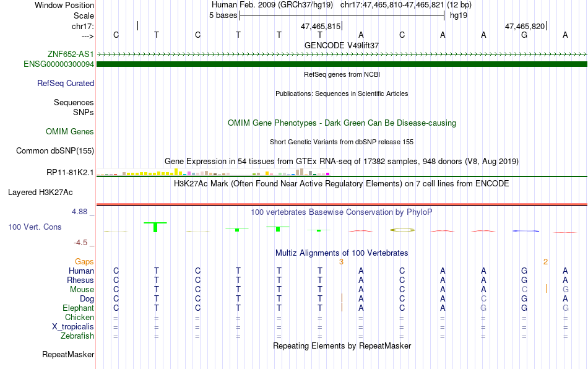Click the GENCODE V49lift37 track title
The height and width of the screenshot is (369, 588).
coord(342,45)
